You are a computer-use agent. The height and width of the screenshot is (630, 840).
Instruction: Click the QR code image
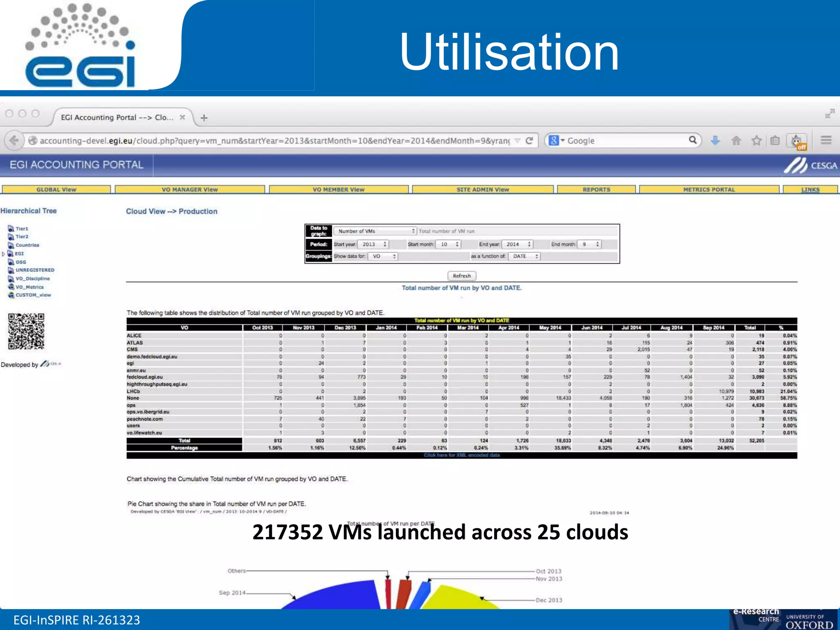(x=26, y=331)
